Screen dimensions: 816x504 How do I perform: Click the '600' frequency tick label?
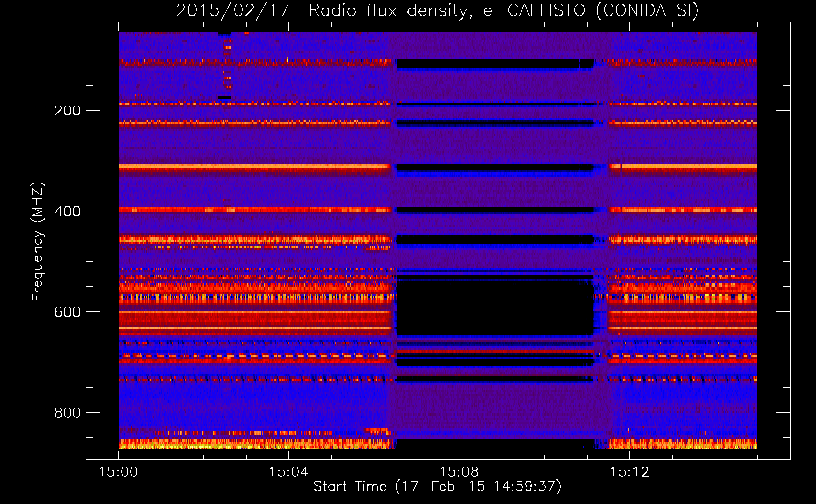[68, 312]
